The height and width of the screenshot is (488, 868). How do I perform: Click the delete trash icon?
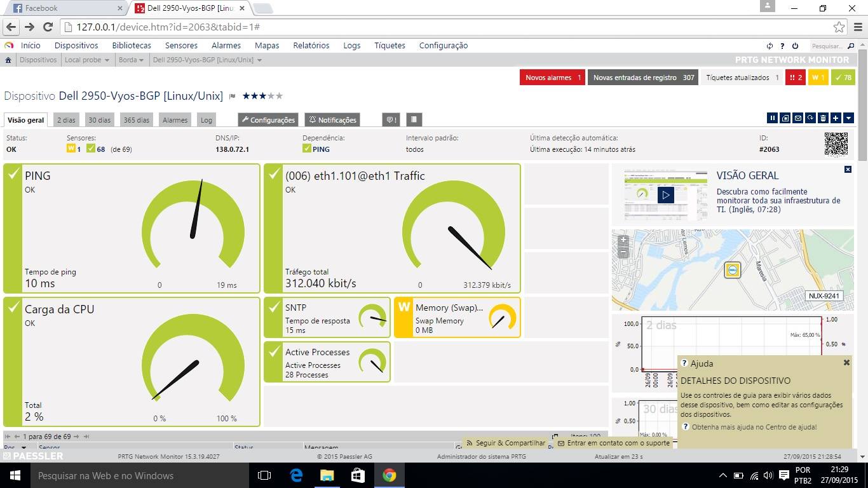(x=823, y=118)
